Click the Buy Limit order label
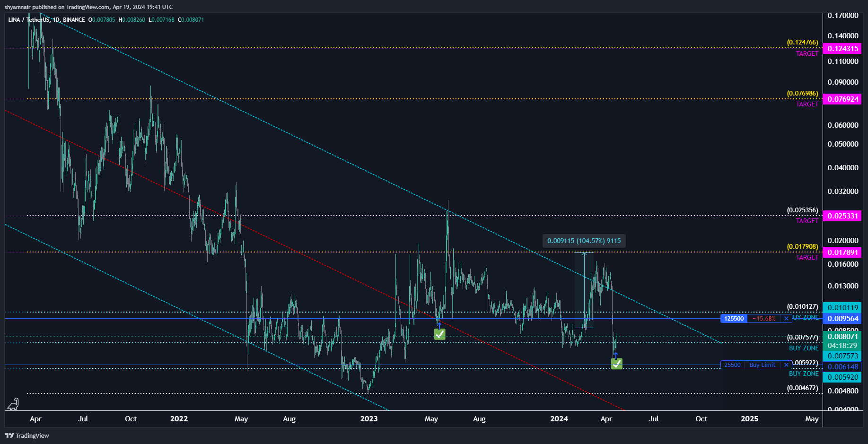Image resolution: width=868 pixels, height=444 pixels. [x=763, y=365]
